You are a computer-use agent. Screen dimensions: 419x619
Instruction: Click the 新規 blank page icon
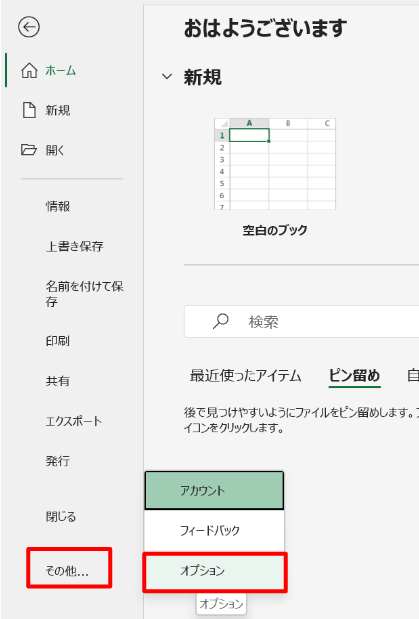29,110
